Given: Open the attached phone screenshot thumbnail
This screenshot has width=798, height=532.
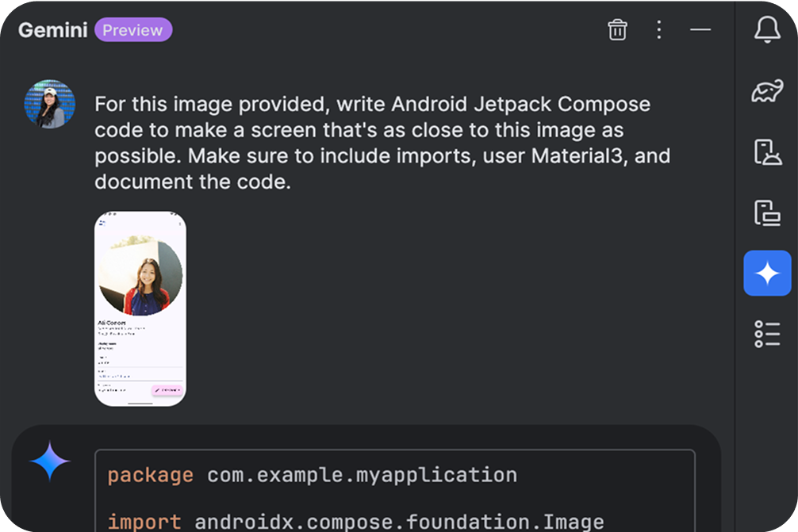Looking at the screenshot, I should point(140,308).
